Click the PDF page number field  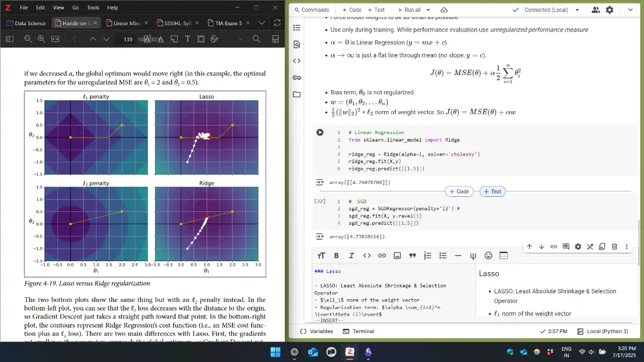pyautogui.click(x=128, y=39)
